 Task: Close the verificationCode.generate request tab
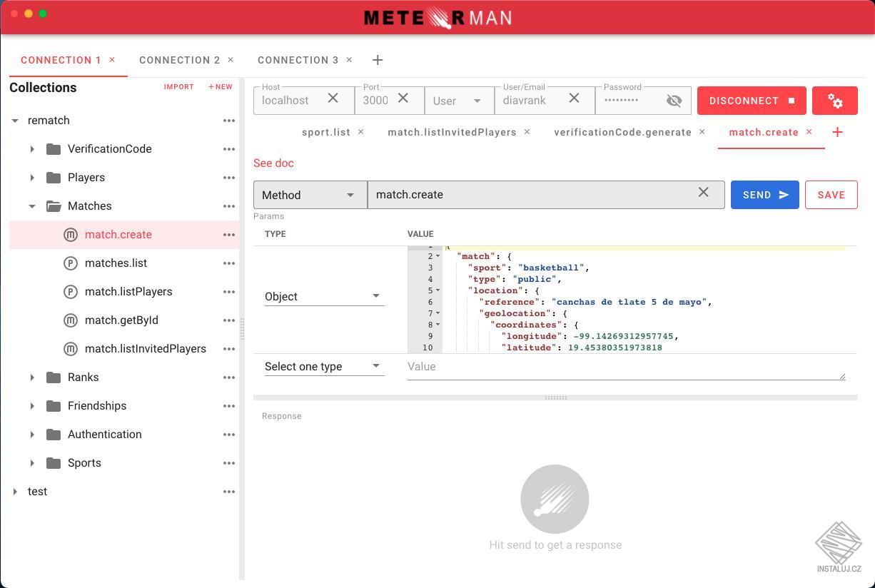[x=702, y=132]
